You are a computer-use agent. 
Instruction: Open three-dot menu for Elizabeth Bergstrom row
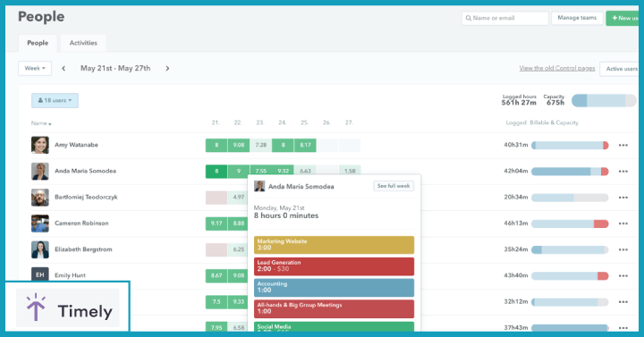[623, 250]
